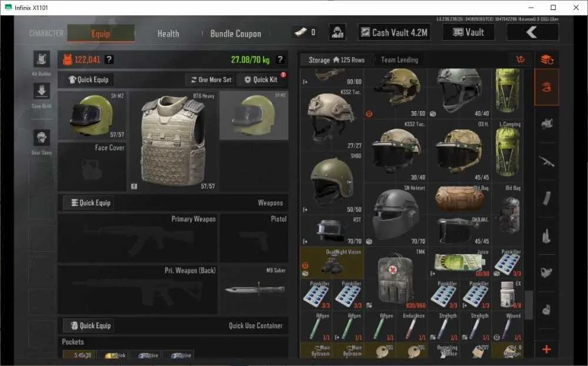Image resolution: width=588 pixels, height=366 pixels.
Task: Open the Quick Kit button
Action: pos(262,79)
